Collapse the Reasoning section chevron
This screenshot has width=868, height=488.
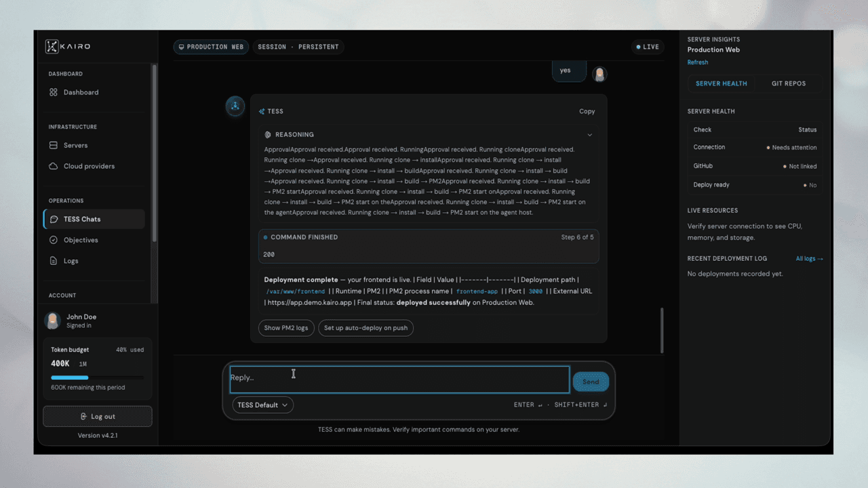[589, 135]
